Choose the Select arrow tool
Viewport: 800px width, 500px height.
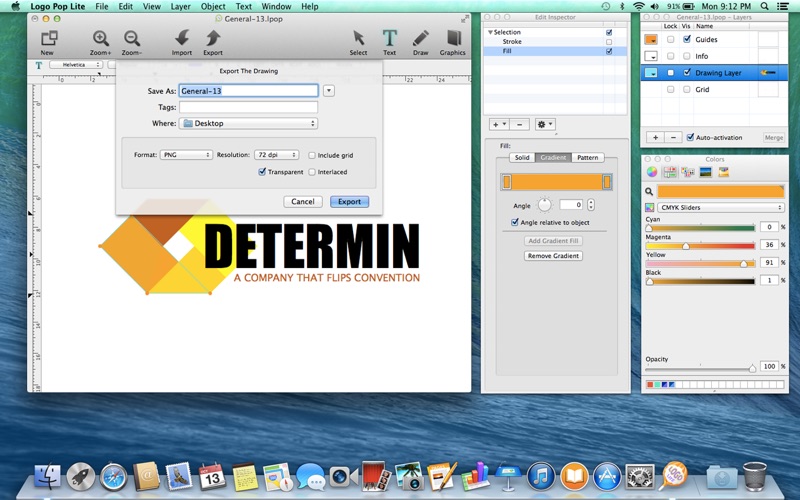[x=359, y=38]
